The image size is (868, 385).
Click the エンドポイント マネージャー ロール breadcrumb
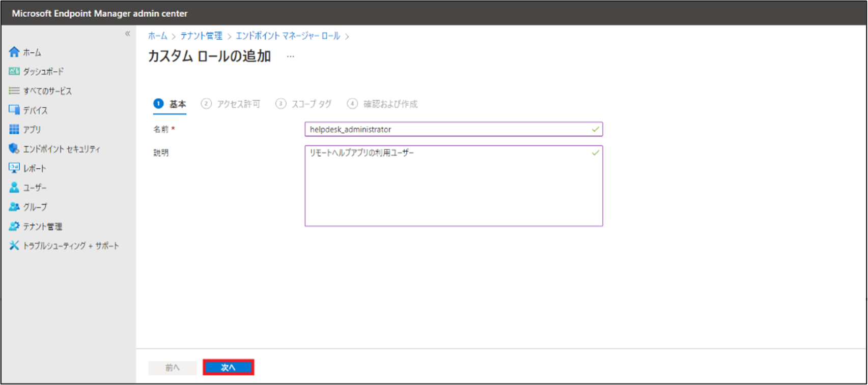288,36
